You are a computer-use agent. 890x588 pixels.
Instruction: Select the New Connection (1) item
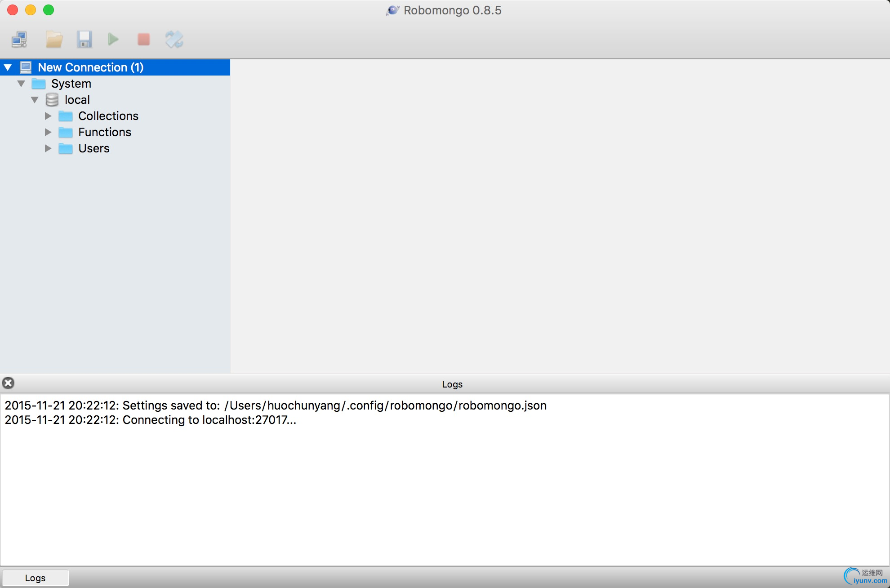pyautogui.click(x=90, y=67)
